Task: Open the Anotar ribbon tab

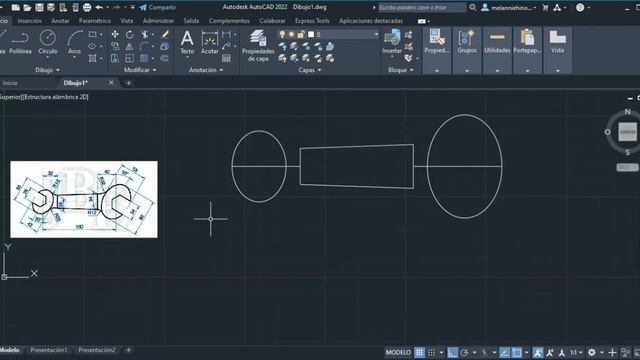Action: [60, 21]
